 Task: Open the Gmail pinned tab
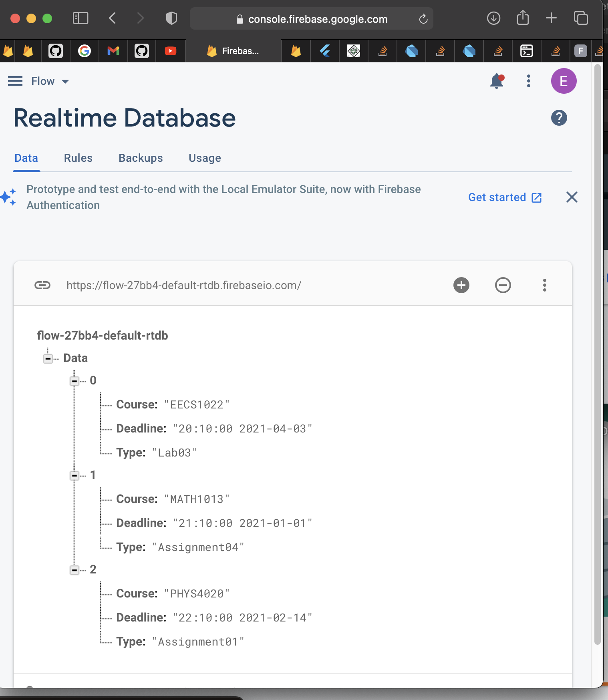(113, 51)
